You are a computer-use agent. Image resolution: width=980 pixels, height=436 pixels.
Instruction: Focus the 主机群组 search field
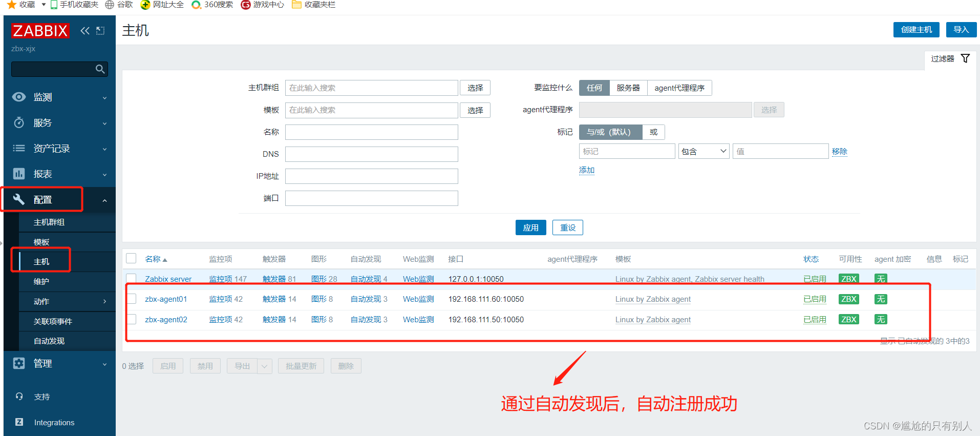371,88
